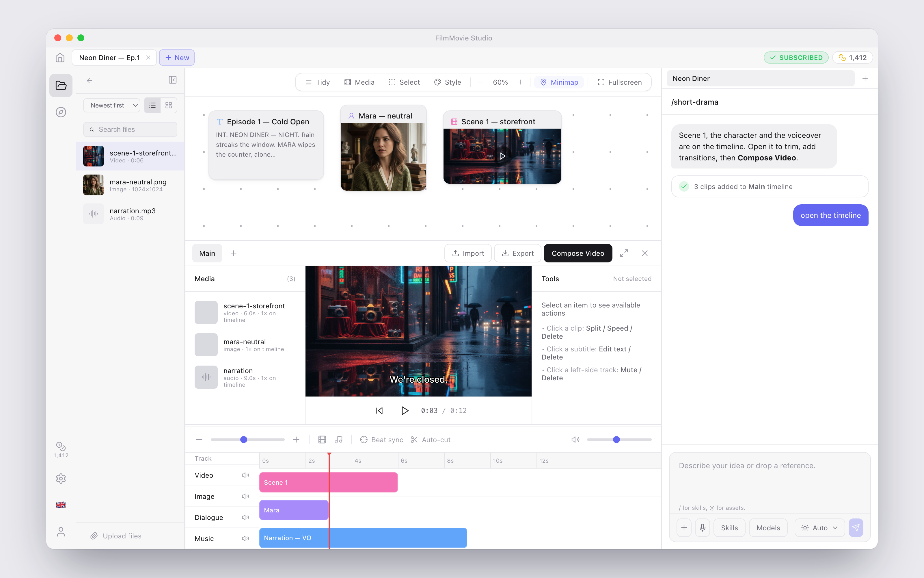Add new chat with plus beside Neon Diner

865,78
